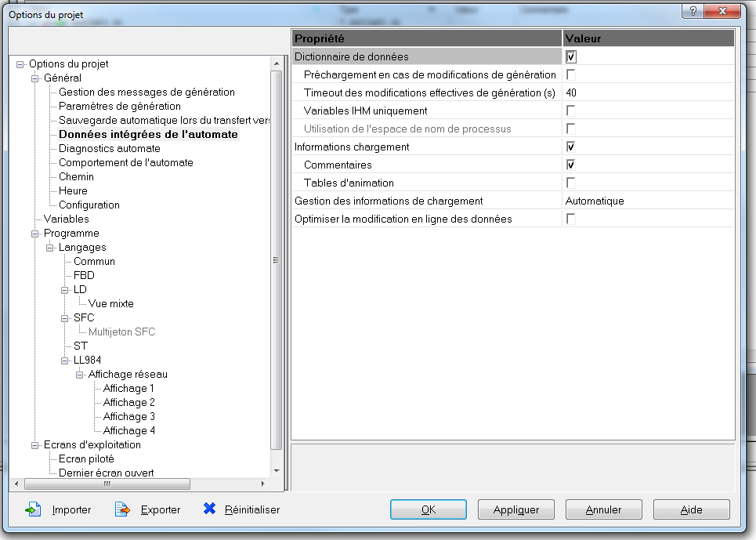Screen dimensions: 756x540
Task: Collapse the Langages tree node
Action: (49, 248)
